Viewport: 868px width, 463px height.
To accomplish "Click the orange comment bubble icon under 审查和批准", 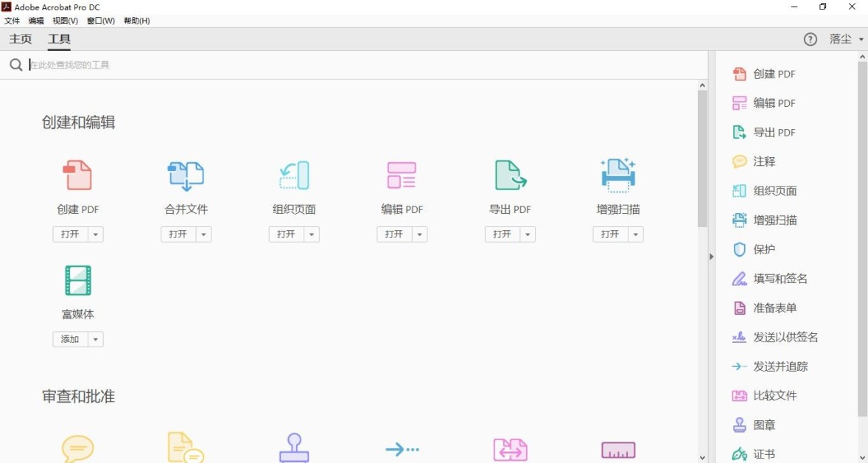I will click(78, 448).
